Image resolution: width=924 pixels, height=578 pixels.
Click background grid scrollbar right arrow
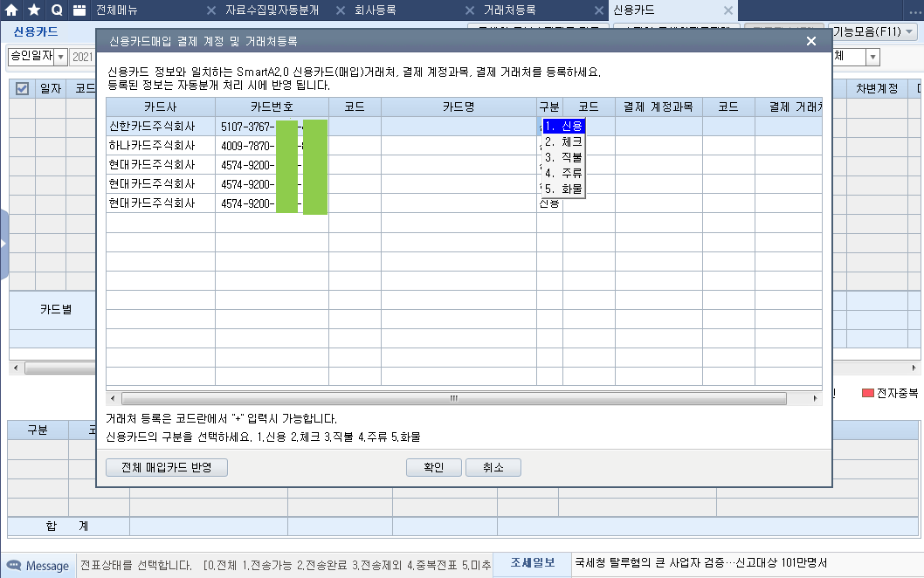click(x=914, y=368)
